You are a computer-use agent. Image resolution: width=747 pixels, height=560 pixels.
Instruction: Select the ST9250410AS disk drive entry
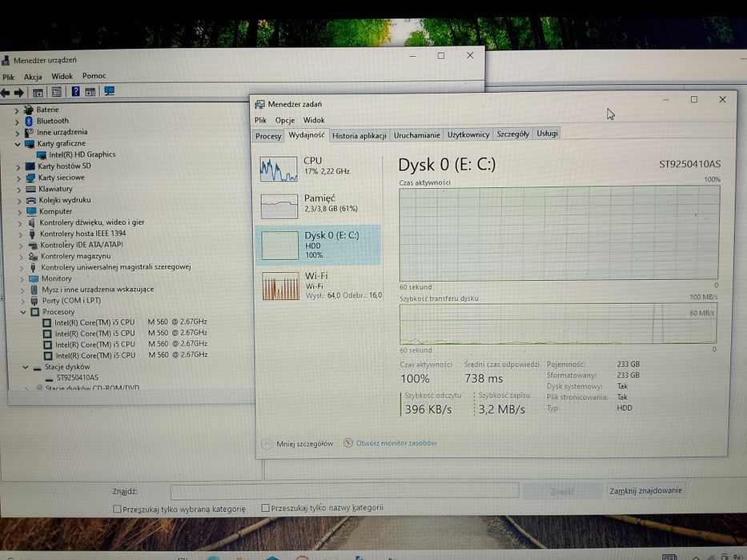[x=78, y=378]
